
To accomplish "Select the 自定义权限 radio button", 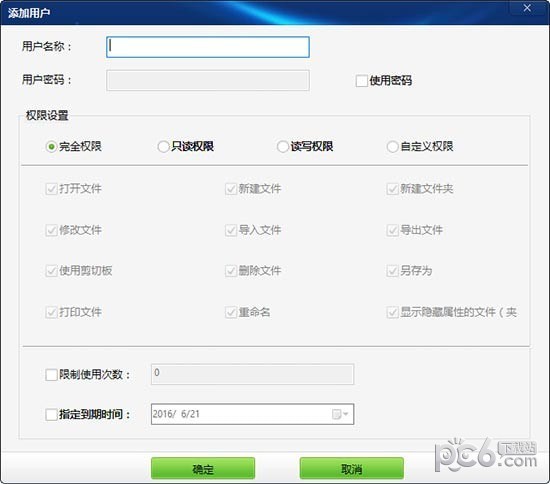I will (392, 147).
